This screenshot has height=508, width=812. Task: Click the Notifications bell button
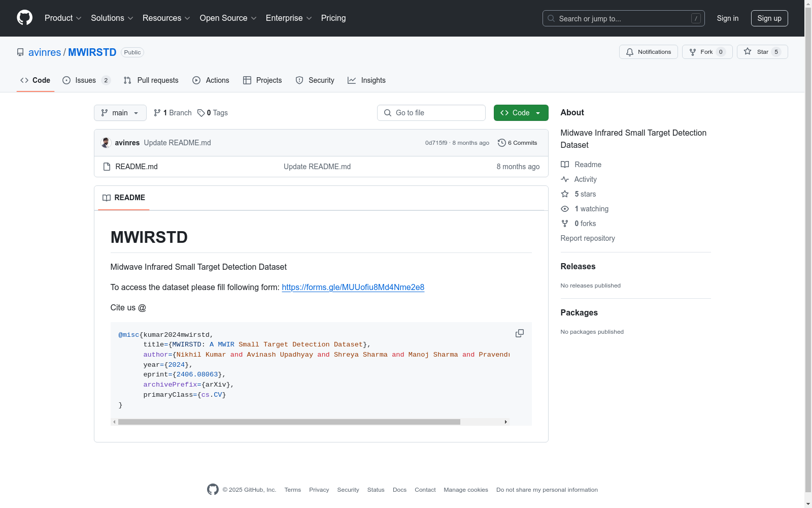point(648,52)
